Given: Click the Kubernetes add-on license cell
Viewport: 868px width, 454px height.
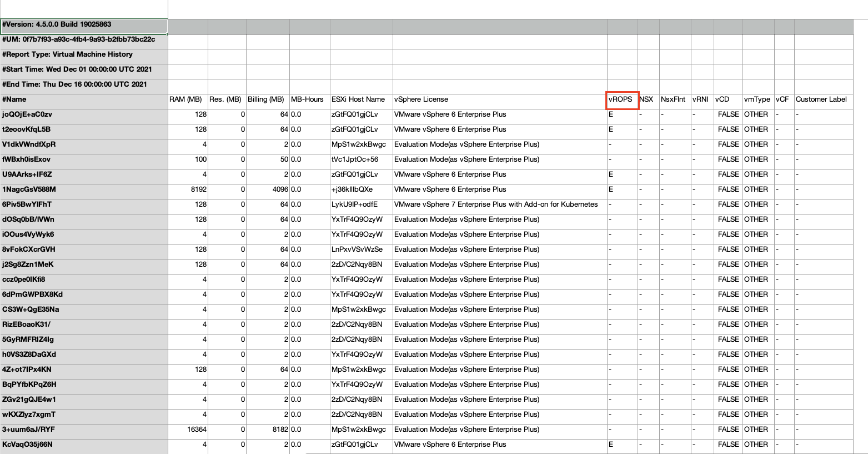Looking at the screenshot, I should point(500,205).
